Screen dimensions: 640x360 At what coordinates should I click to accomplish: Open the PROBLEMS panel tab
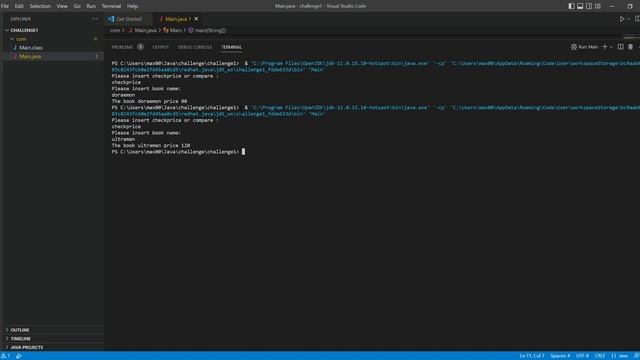point(122,47)
